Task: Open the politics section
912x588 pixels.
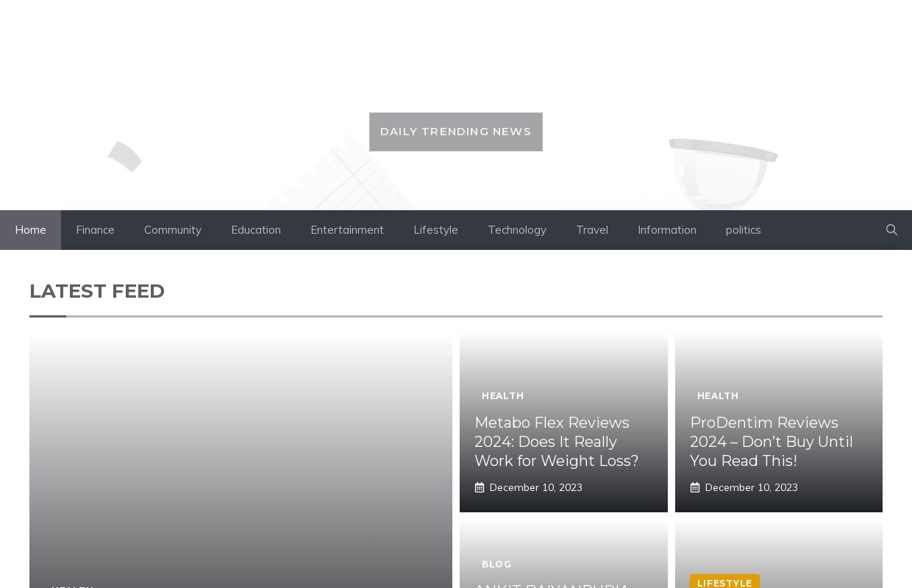Action: [743, 230]
